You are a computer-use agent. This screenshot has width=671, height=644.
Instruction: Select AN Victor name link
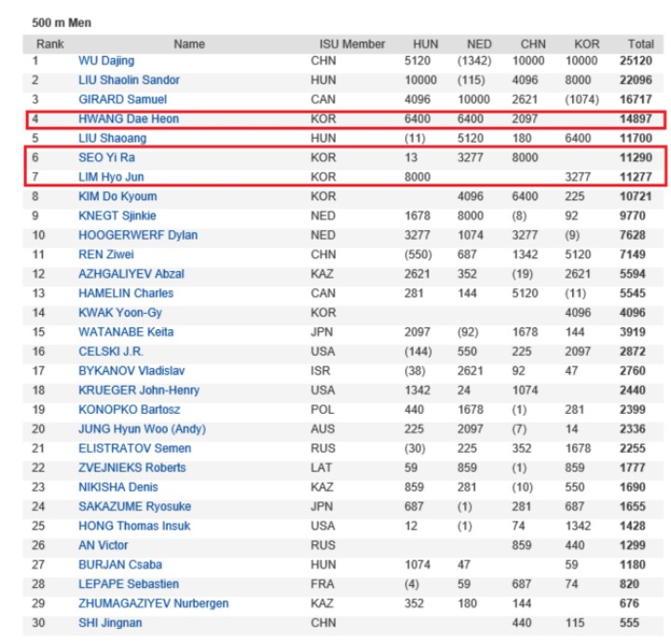(103, 545)
